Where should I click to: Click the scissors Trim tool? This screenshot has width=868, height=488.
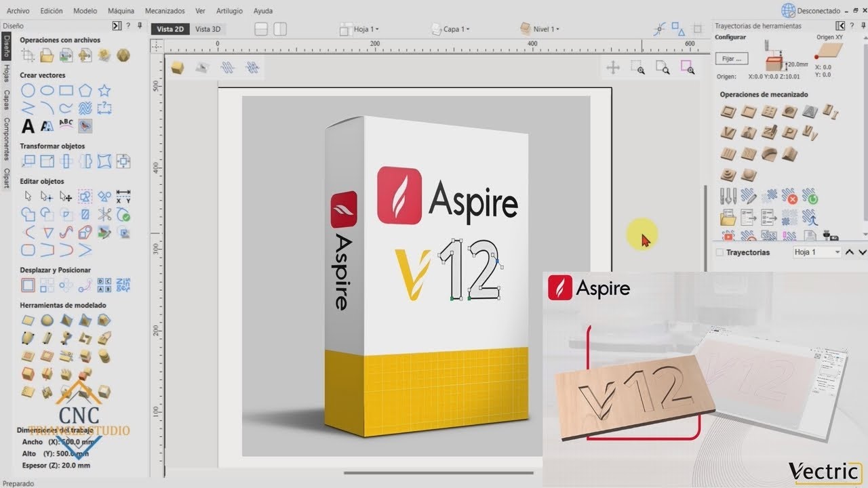point(104,214)
